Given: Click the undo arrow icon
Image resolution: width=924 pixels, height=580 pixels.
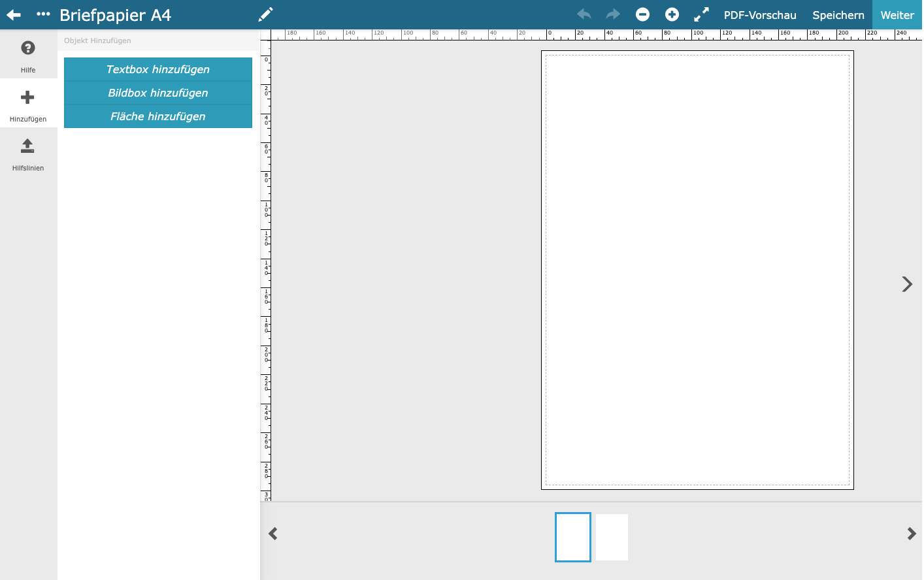Looking at the screenshot, I should tap(584, 14).
